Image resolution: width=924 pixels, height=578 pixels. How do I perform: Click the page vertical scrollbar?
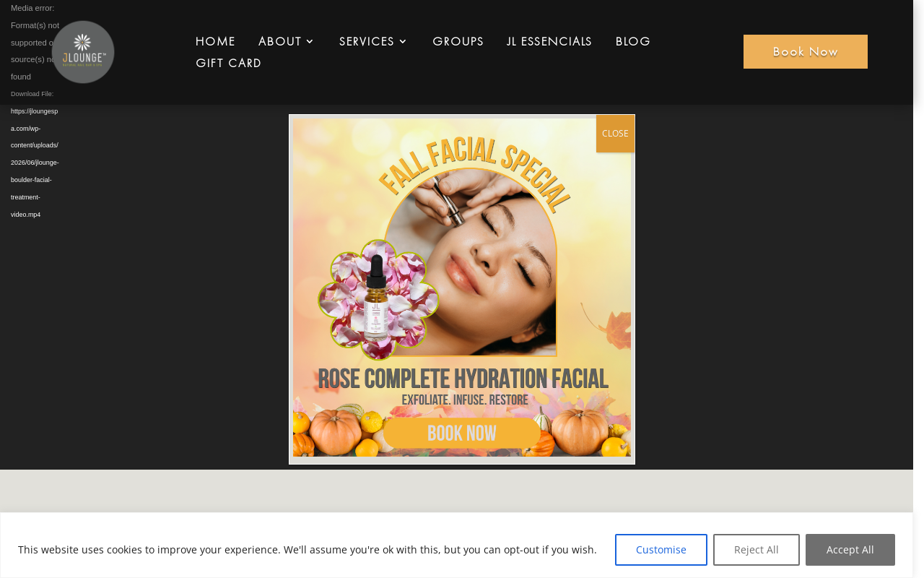(x=918, y=289)
